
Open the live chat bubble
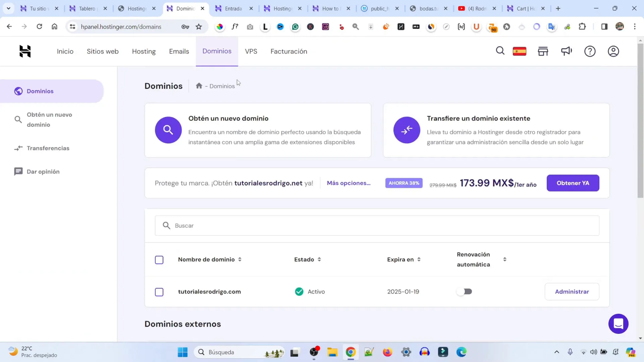(618, 324)
